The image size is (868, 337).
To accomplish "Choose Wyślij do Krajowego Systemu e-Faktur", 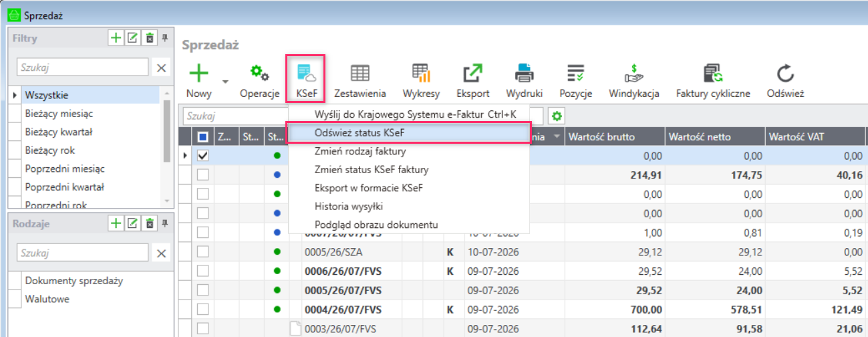I will (x=409, y=114).
